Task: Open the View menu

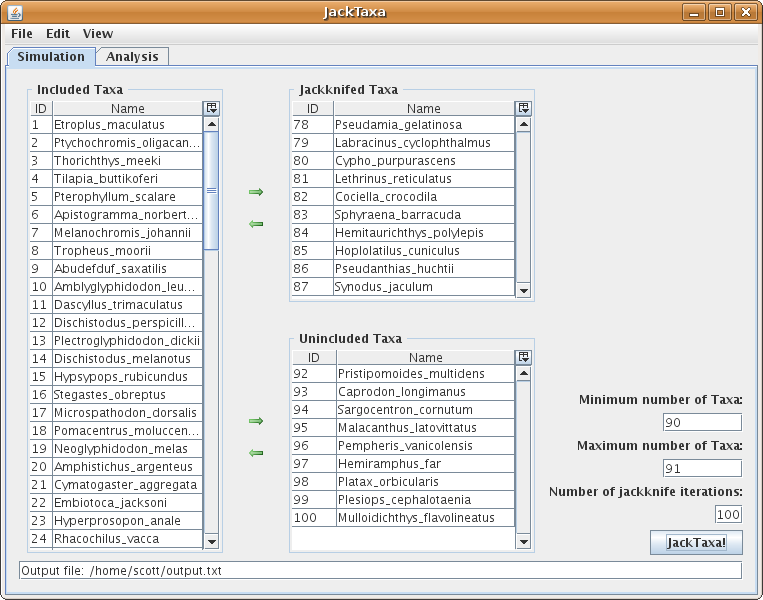Action: click(98, 34)
